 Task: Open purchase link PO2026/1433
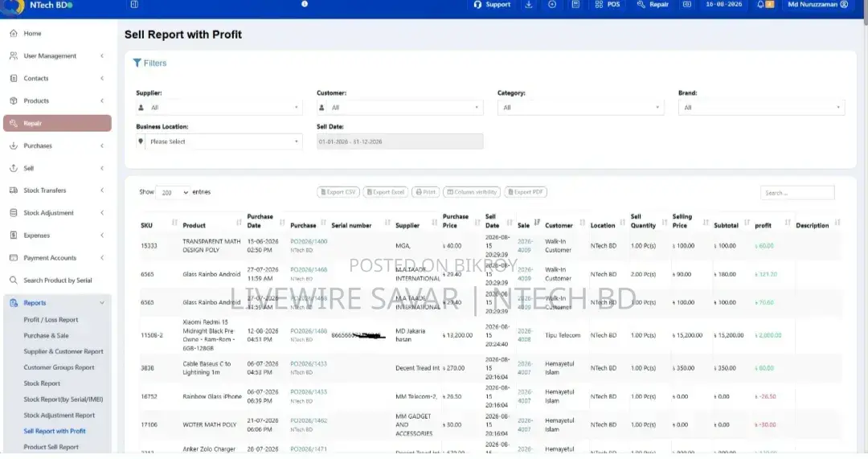click(309, 364)
